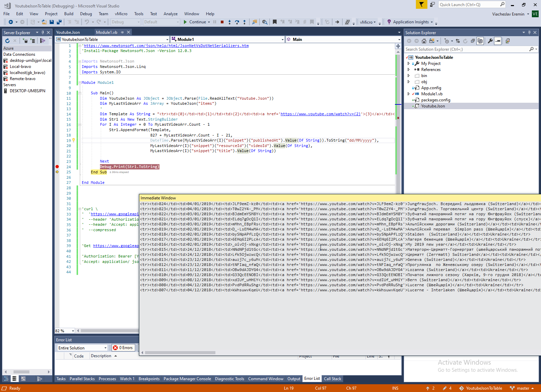The height and width of the screenshot is (392, 541).
Task: Click the Immediate Window horizontal scrollbar
Action: pos(180,352)
